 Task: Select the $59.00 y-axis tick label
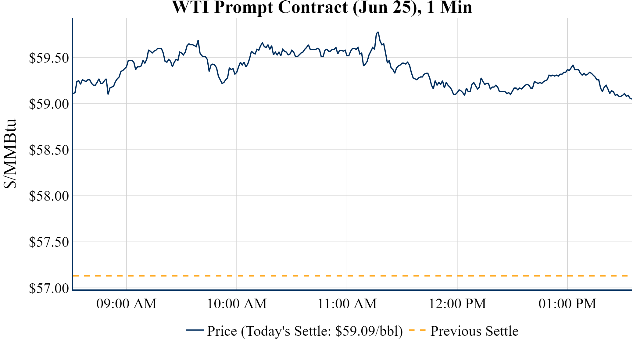pos(49,104)
